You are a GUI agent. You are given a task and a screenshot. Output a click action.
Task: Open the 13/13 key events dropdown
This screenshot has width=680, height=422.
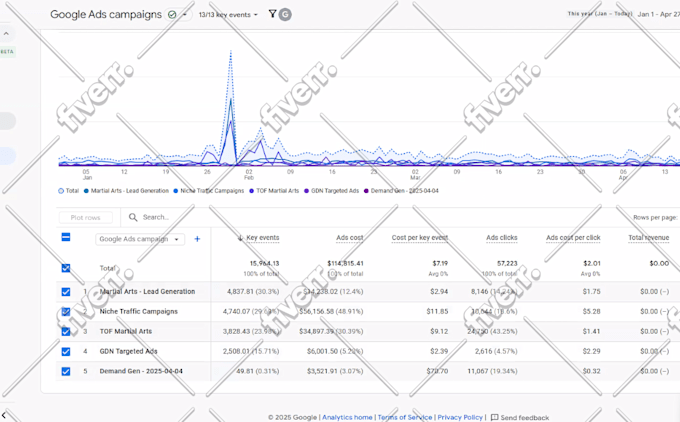tap(228, 15)
